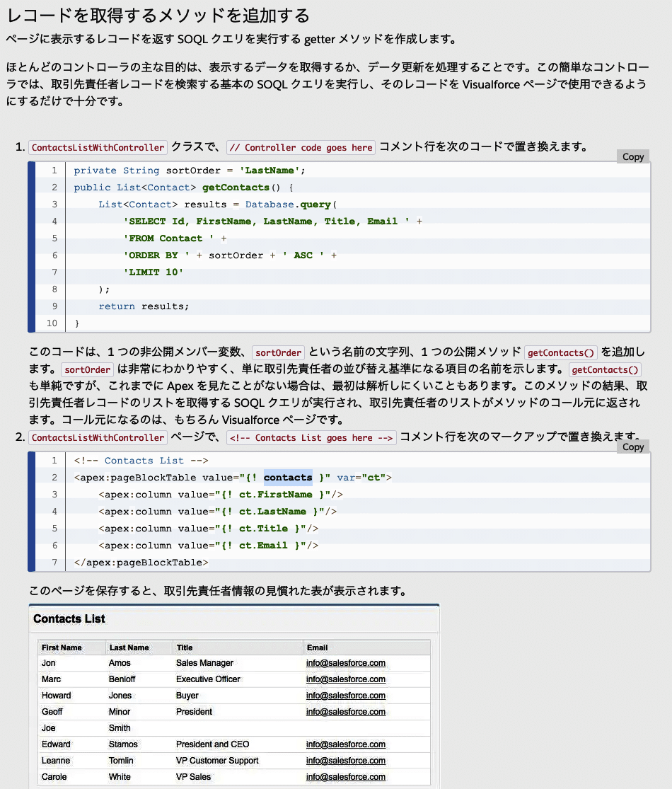Click the return results; code line
672x789 pixels.
pos(144,306)
